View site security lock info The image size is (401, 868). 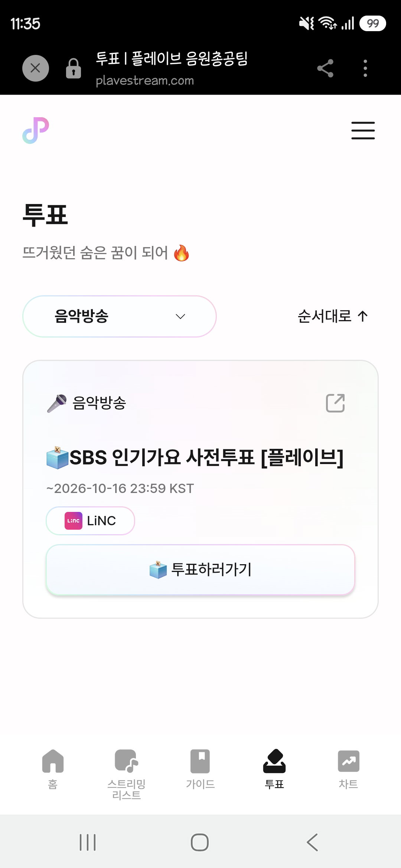tap(74, 68)
